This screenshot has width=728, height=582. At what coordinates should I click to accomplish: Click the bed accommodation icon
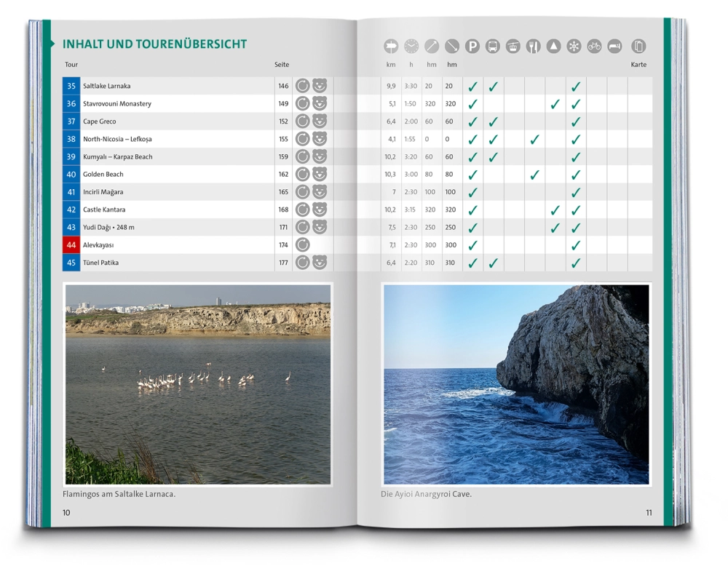(615, 47)
